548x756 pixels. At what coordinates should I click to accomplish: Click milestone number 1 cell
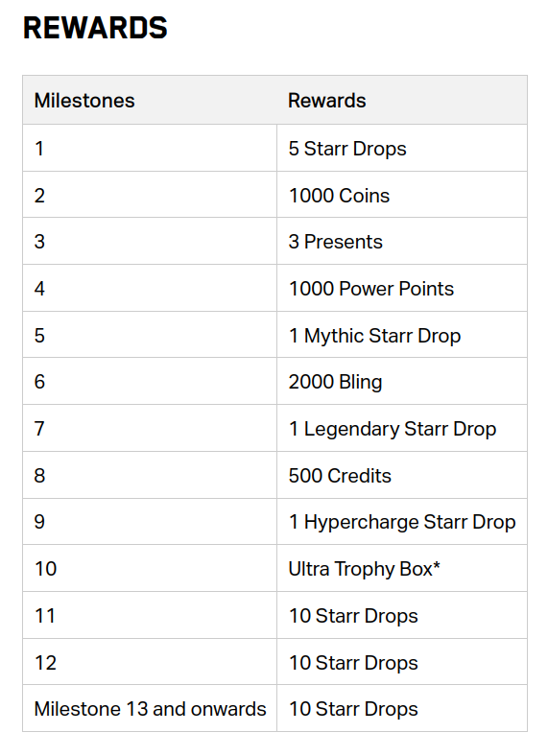coord(150,148)
